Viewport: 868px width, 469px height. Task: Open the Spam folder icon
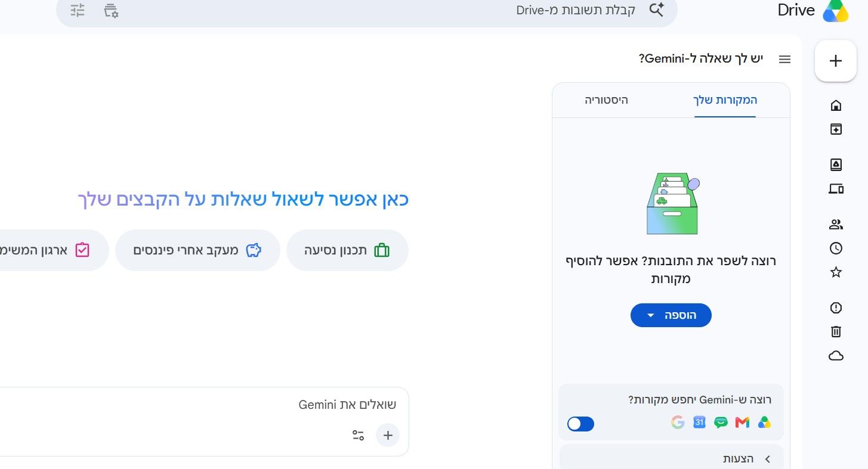tap(836, 308)
